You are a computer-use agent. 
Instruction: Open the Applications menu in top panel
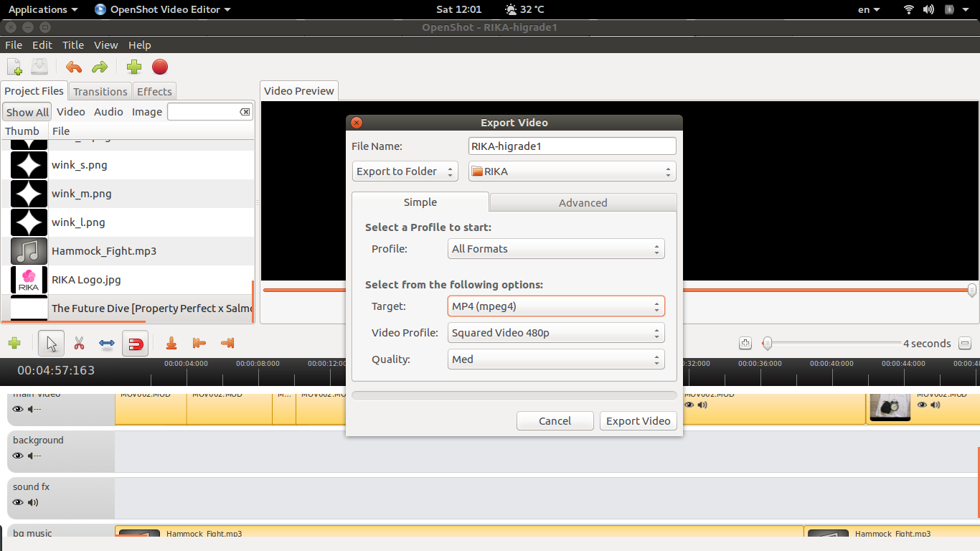pyautogui.click(x=43, y=9)
